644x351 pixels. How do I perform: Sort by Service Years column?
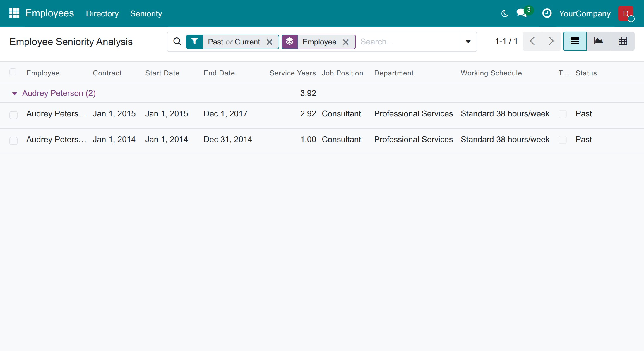[x=293, y=73]
